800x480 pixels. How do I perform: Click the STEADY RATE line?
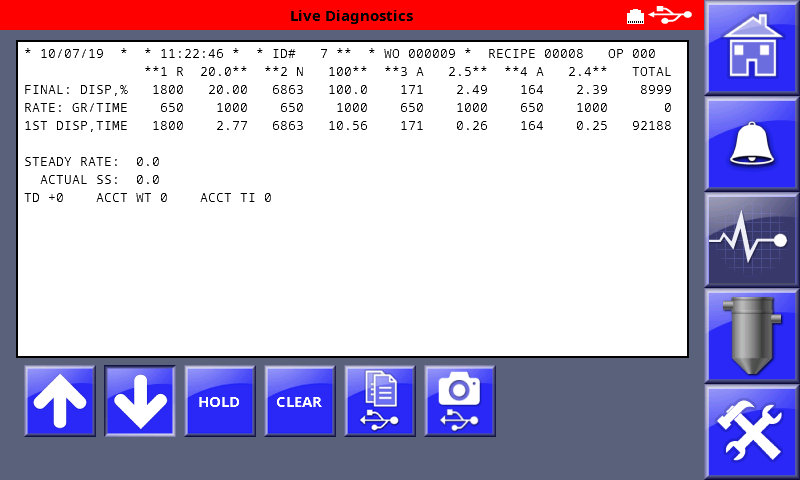click(x=92, y=162)
